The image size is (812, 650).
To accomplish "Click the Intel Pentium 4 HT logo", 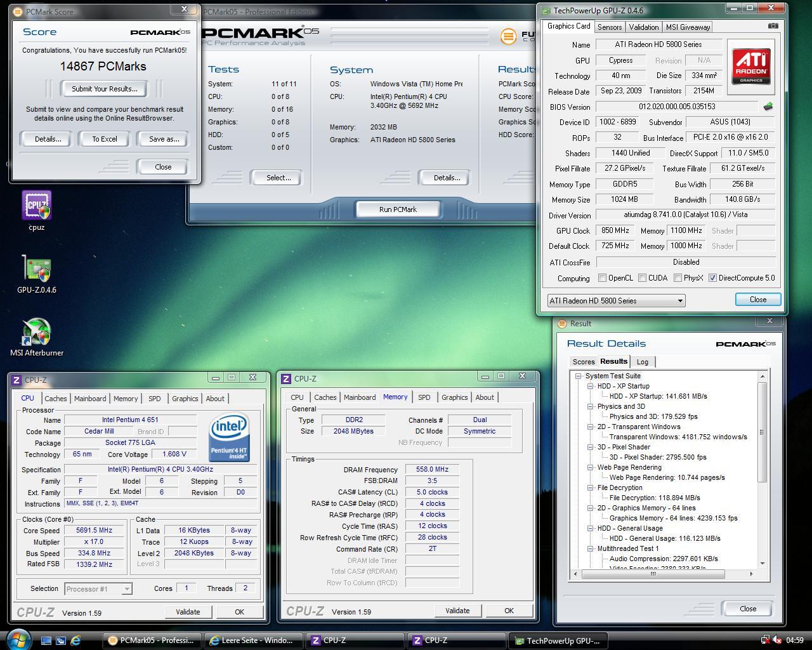I will 229,437.
